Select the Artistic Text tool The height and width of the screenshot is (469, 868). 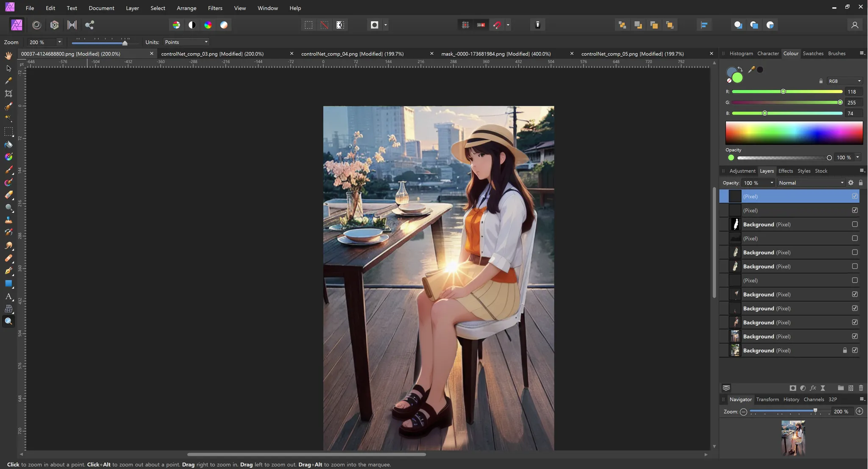(8, 297)
